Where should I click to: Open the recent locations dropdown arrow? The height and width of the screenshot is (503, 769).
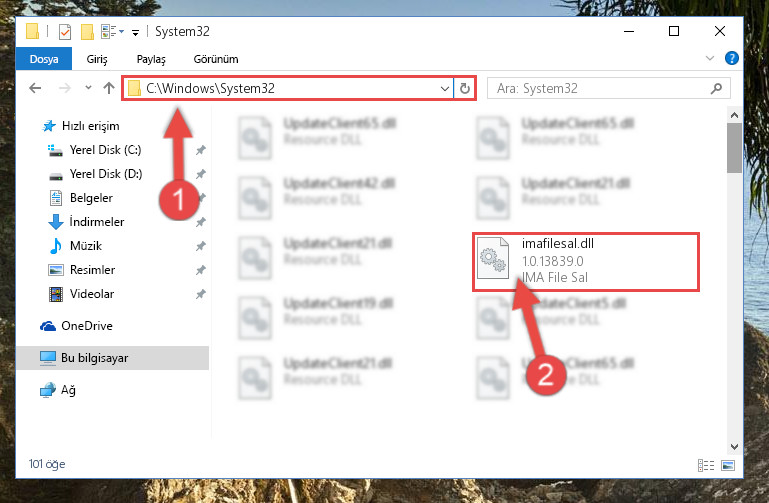point(88,88)
